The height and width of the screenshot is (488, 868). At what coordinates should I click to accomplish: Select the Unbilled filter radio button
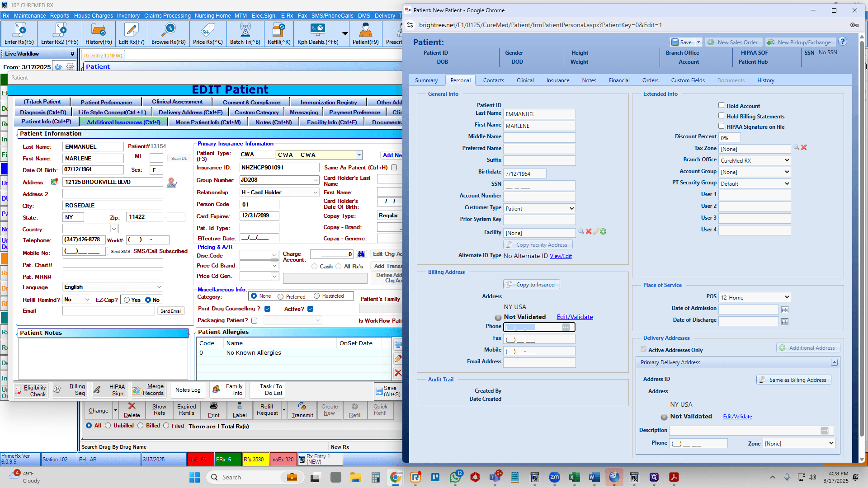pos(108,426)
